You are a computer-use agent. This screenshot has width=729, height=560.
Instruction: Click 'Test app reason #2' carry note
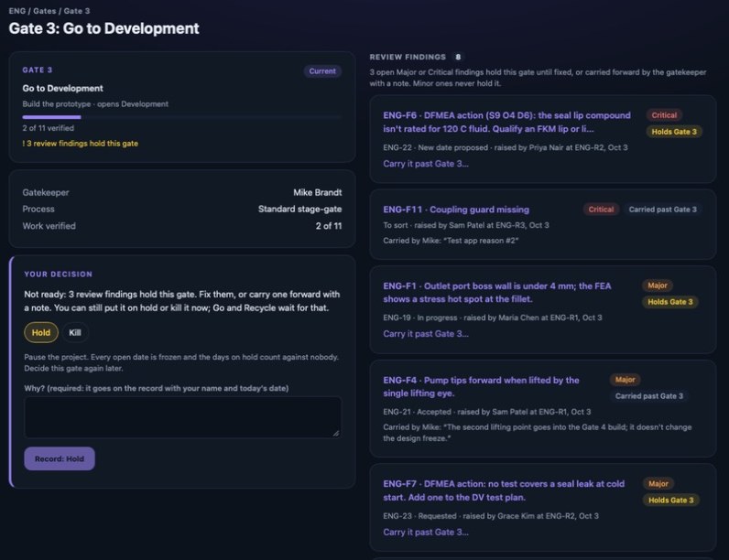[x=451, y=241]
